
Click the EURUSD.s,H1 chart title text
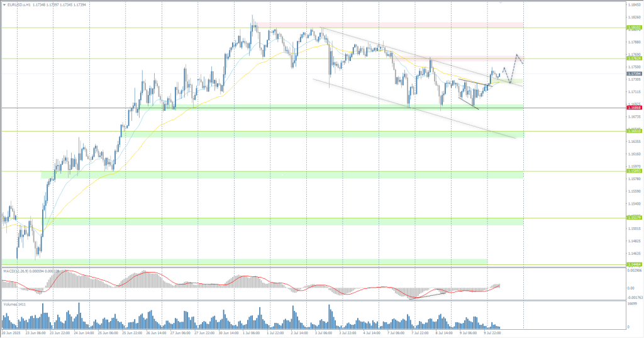pyautogui.click(x=20, y=5)
